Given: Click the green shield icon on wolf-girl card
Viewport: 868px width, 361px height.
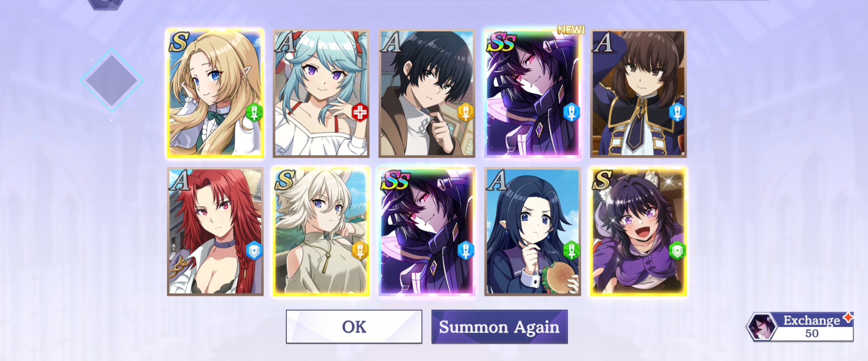Looking at the screenshot, I should coord(677,250).
